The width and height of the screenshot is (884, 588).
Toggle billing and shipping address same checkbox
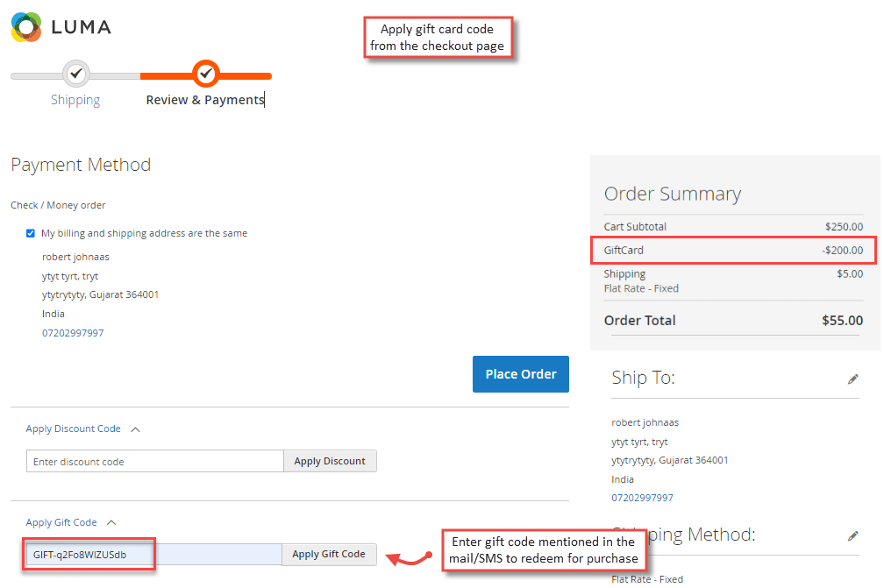click(x=31, y=233)
